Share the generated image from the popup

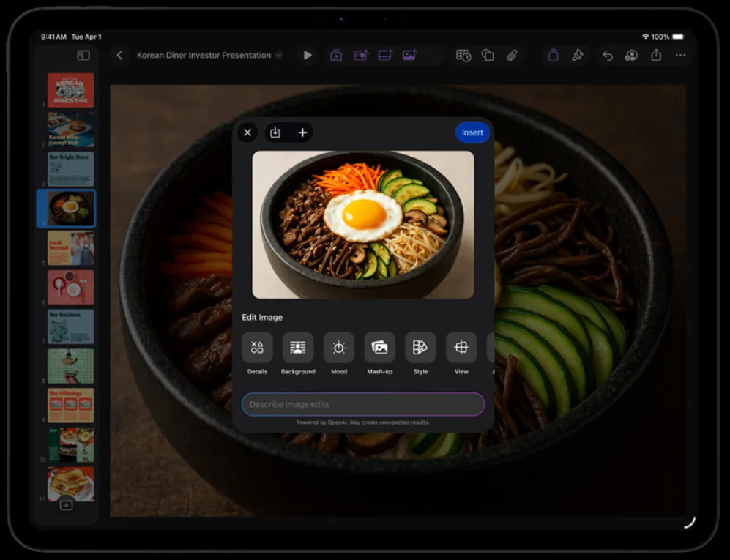click(275, 132)
